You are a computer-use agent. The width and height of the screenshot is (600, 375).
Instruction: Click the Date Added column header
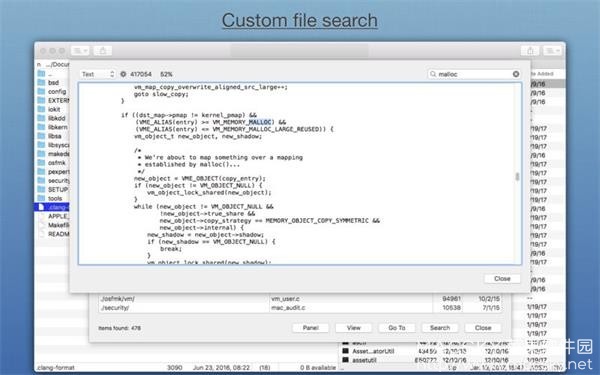pos(543,74)
